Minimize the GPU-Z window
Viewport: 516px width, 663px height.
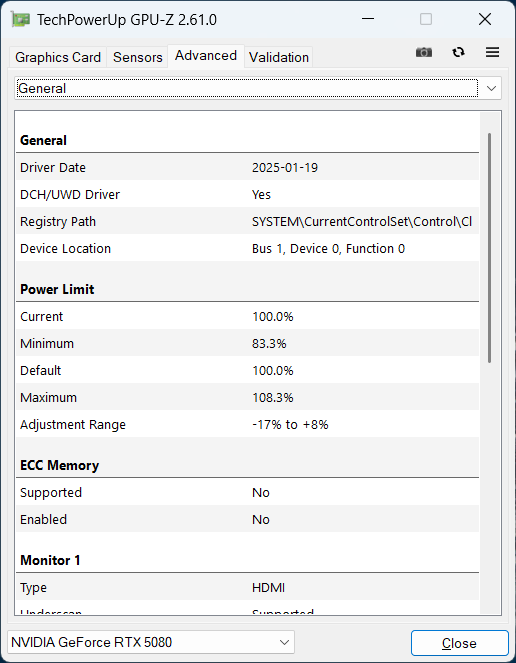pyautogui.click(x=368, y=19)
